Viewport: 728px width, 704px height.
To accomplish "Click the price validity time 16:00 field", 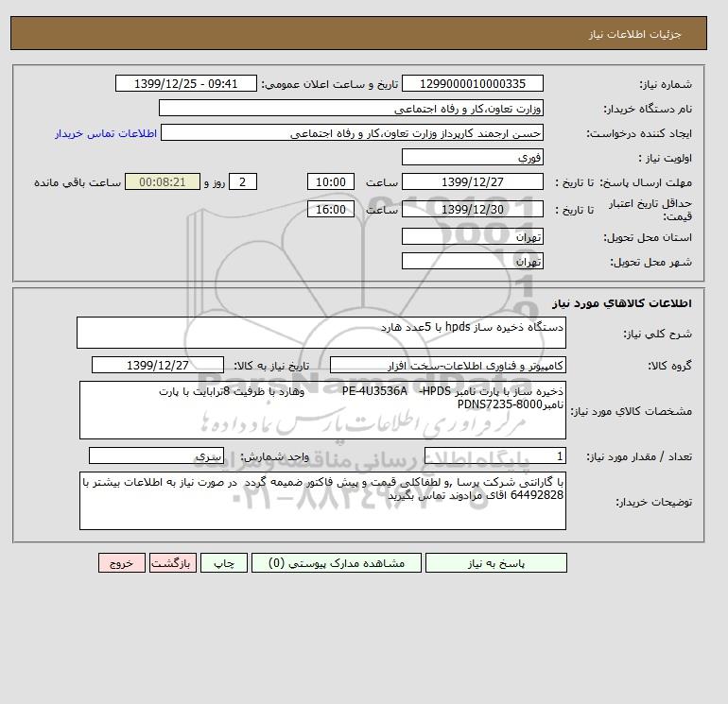I will [x=331, y=209].
